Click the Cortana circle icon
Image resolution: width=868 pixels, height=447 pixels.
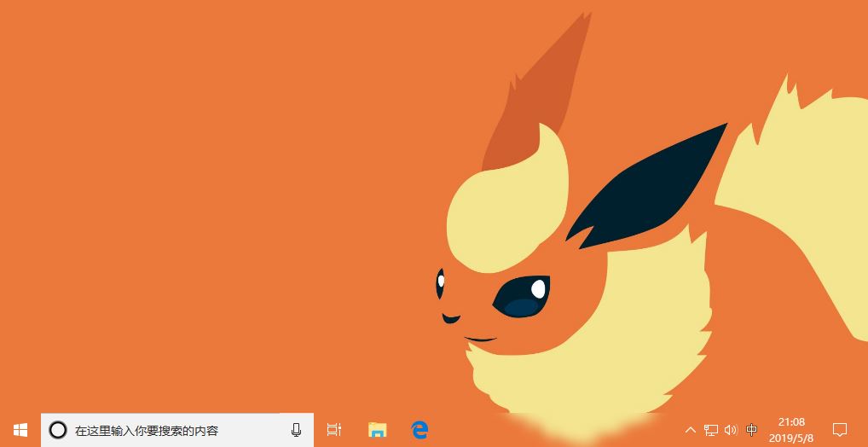point(58,430)
